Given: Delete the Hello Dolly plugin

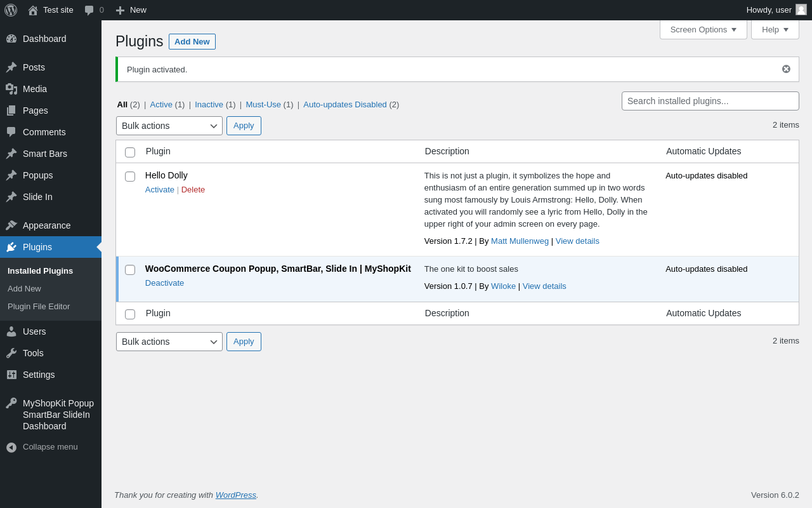Looking at the screenshot, I should click(x=193, y=189).
